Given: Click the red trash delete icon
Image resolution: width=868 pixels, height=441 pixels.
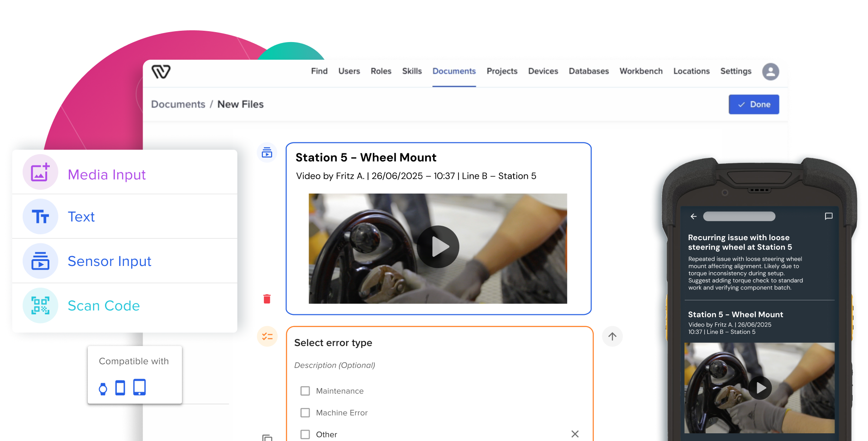Looking at the screenshot, I should [x=267, y=299].
